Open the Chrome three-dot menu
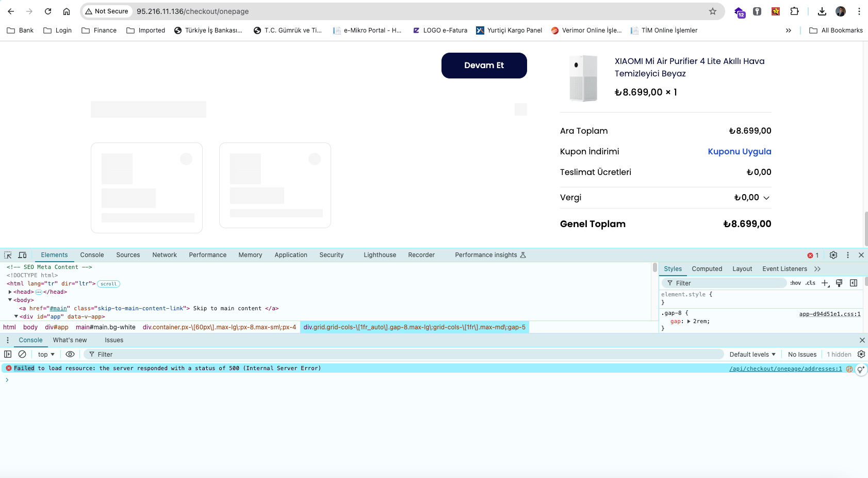Image resolution: width=868 pixels, height=478 pixels. coord(859,11)
